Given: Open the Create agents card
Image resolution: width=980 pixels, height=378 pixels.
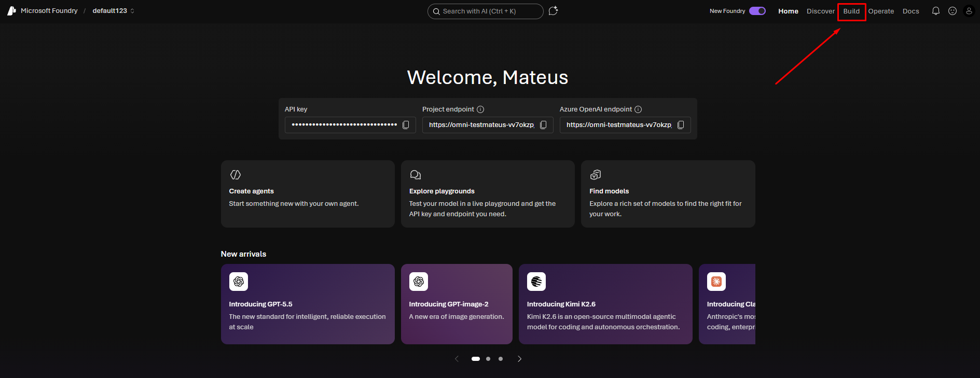Looking at the screenshot, I should (x=308, y=194).
